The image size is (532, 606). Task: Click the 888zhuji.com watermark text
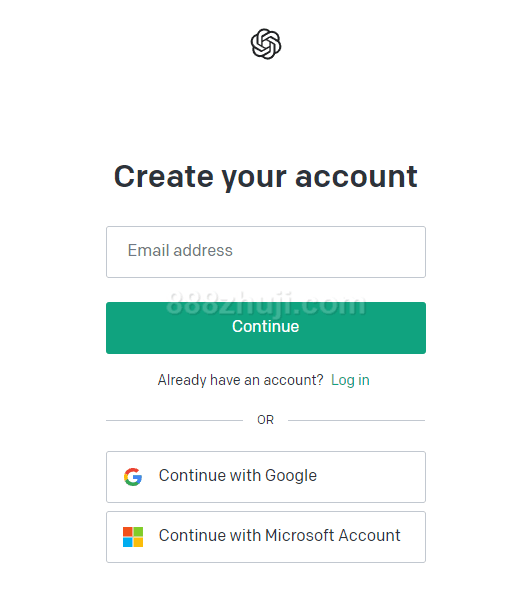coord(266,305)
